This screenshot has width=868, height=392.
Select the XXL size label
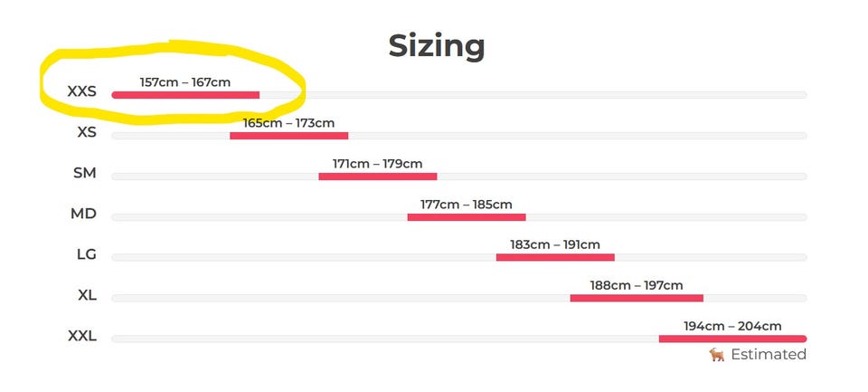pos(82,336)
